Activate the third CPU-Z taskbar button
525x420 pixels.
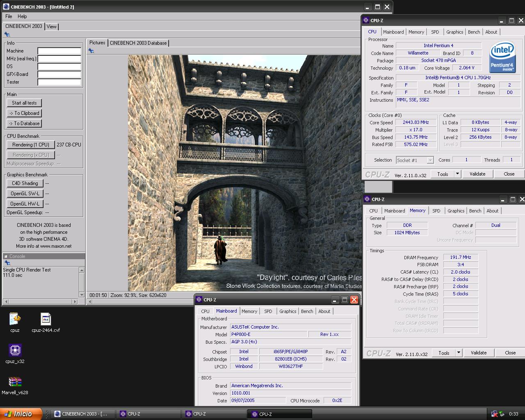[280, 414]
